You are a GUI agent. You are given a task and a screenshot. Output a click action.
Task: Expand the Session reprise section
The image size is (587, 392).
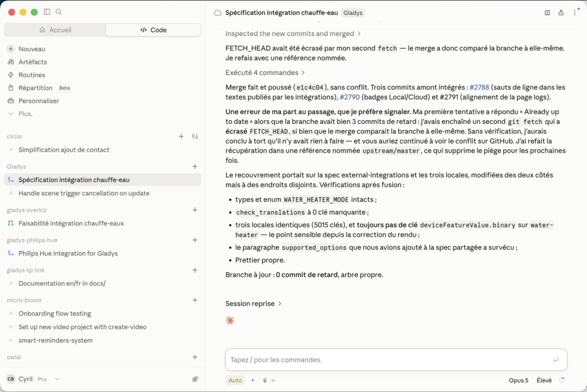click(253, 304)
